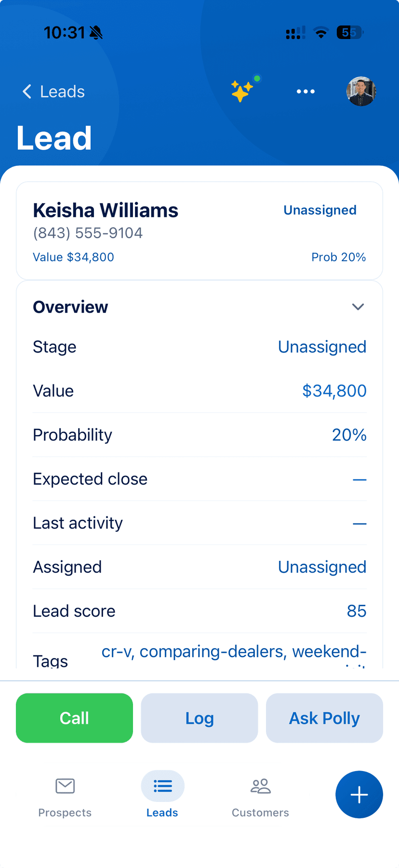Image resolution: width=399 pixels, height=868 pixels.
Task: Open the three-dot overflow menu
Action: [x=306, y=91]
